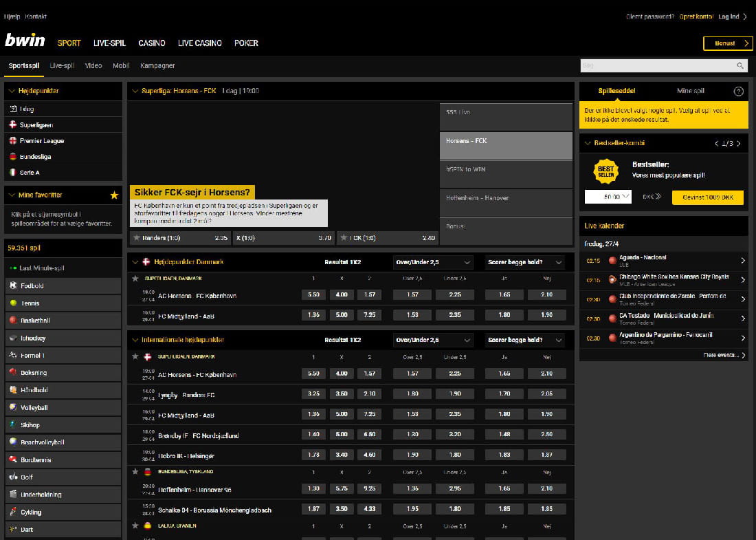Click the Superligaen Danish flag icon
Image resolution: width=756 pixels, height=540 pixels.
click(x=13, y=125)
